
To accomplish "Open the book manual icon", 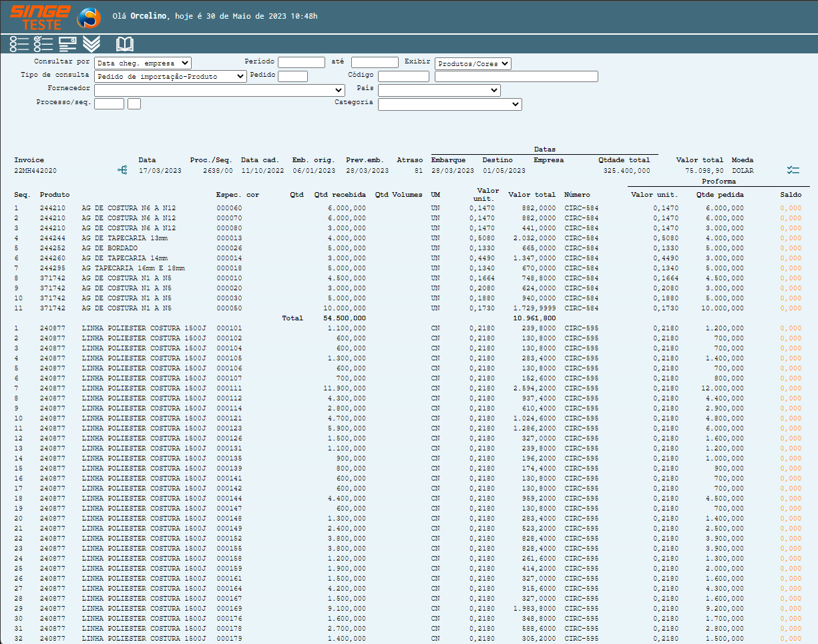I will click(125, 44).
